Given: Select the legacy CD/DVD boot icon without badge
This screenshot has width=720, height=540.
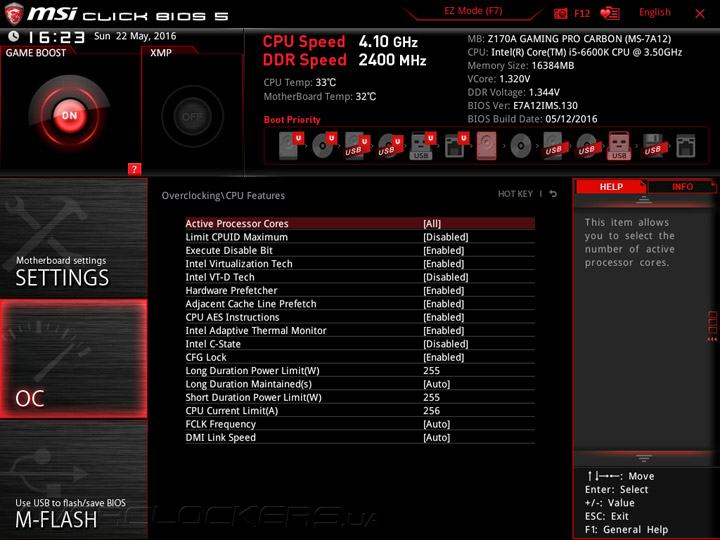Looking at the screenshot, I should (521, 146).
